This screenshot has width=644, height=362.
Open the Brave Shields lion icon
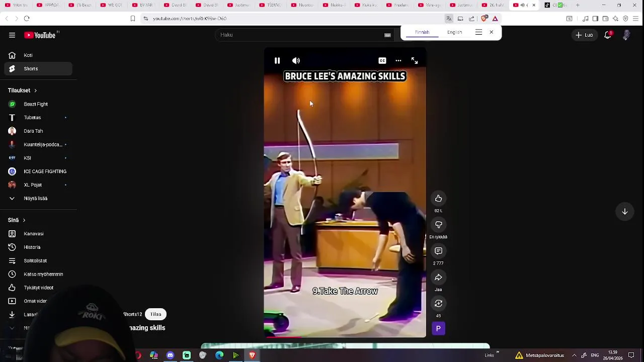(484, 19)
